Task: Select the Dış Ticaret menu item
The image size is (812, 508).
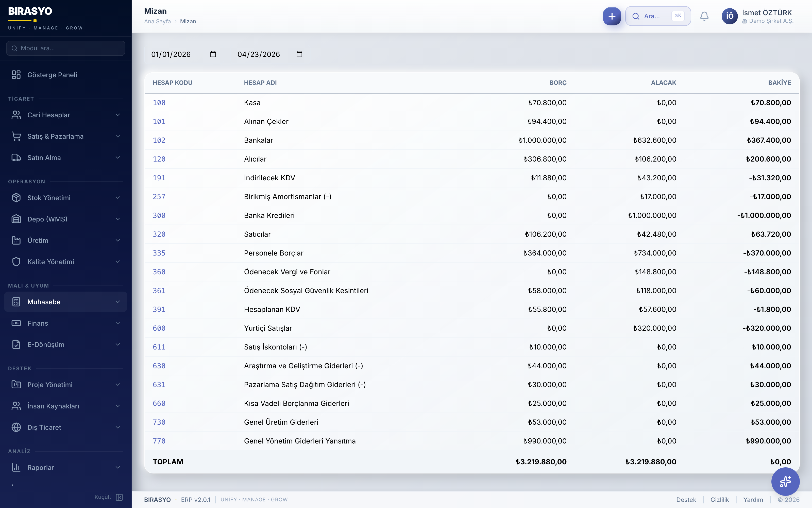Action: tap(66, 427)
